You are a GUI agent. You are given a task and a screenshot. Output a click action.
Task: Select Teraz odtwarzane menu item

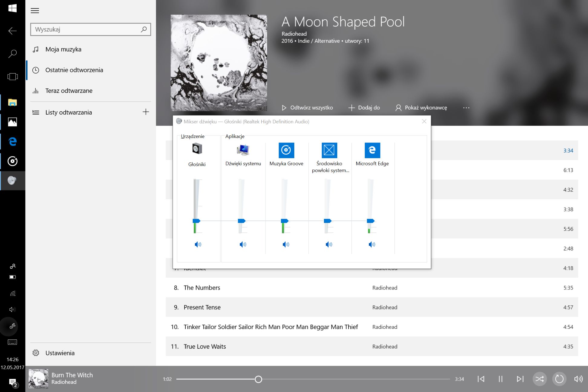tap(69, 91)
